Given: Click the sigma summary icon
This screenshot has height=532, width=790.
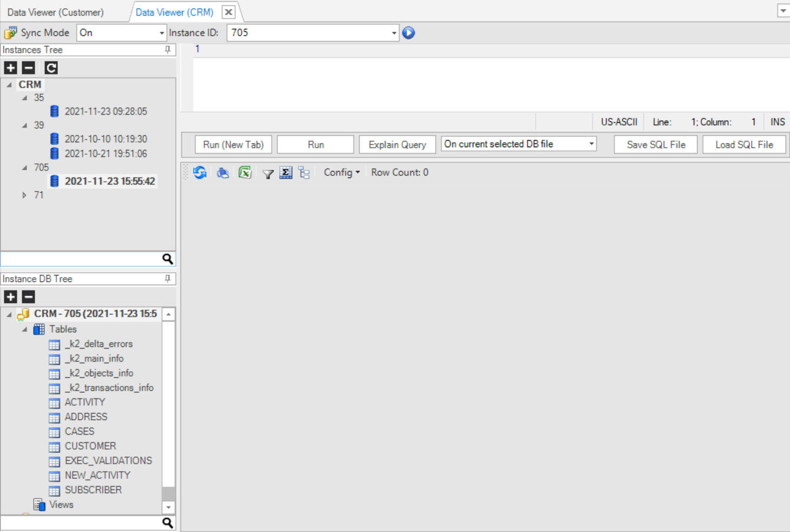Looking at the screenshot, I should (x=286, y=173).
